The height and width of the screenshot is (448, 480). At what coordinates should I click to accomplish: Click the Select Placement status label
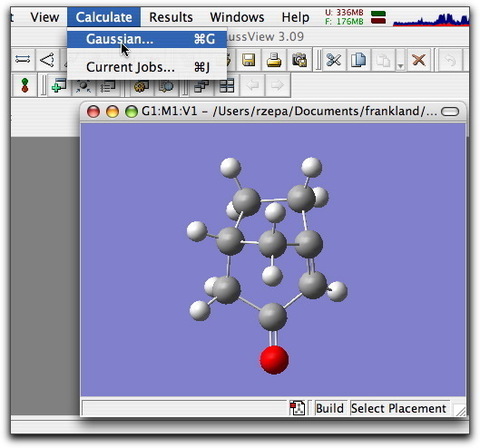(x=399, y=408)
